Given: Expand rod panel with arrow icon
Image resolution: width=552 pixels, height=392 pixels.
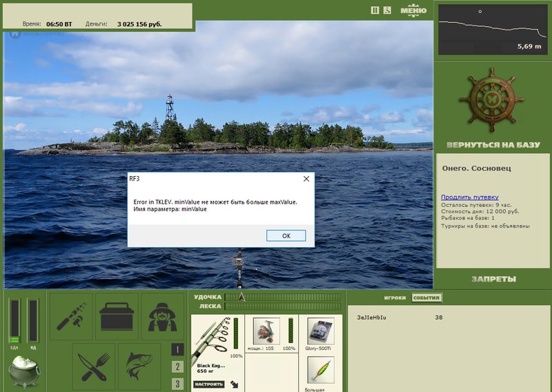Looking at the screenshot, I should tap(235, 384).
